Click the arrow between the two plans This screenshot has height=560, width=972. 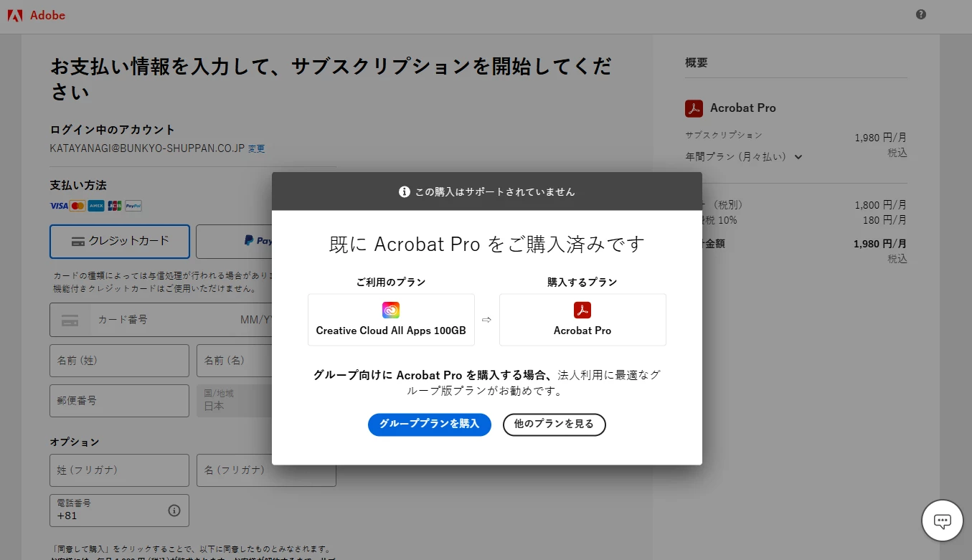tap(486, 320)
